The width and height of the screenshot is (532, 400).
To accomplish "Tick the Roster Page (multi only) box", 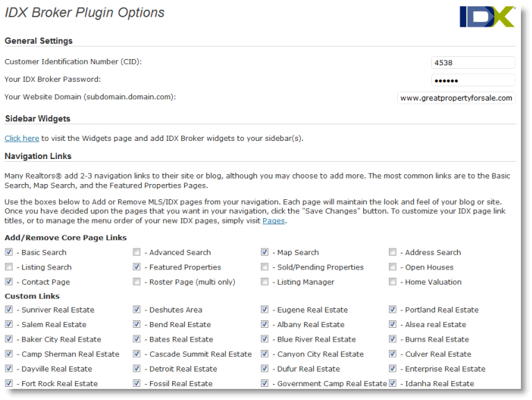I will [137, 282].
